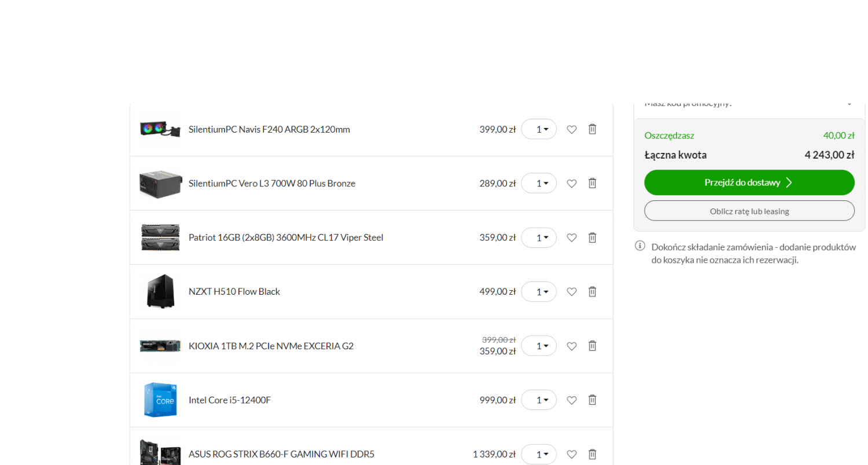868x465 pixels.
Task: Click Oblicz ratę lub leasing button
Action: pos(749,211)
